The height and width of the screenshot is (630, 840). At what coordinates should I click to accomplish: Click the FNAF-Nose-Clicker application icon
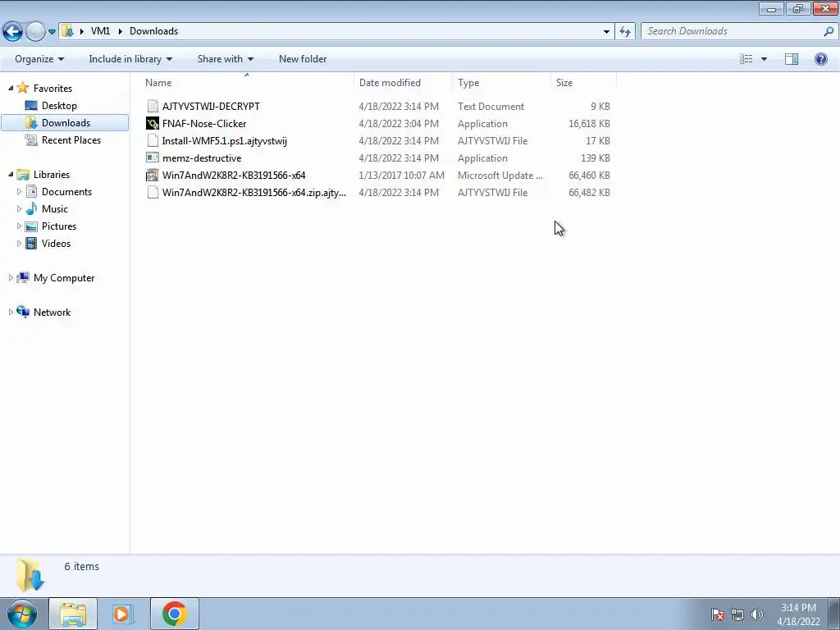click(153, 123)
